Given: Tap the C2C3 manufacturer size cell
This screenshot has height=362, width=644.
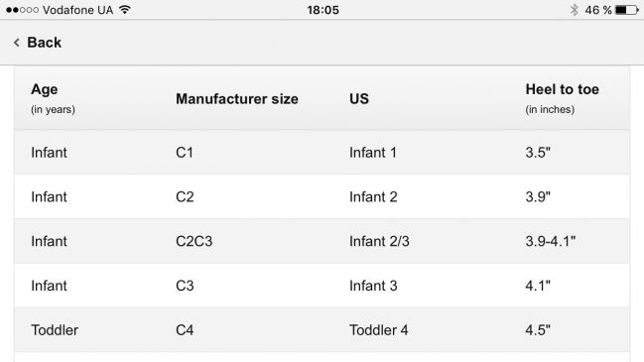Looking at the screenshot, I should 193,241.
